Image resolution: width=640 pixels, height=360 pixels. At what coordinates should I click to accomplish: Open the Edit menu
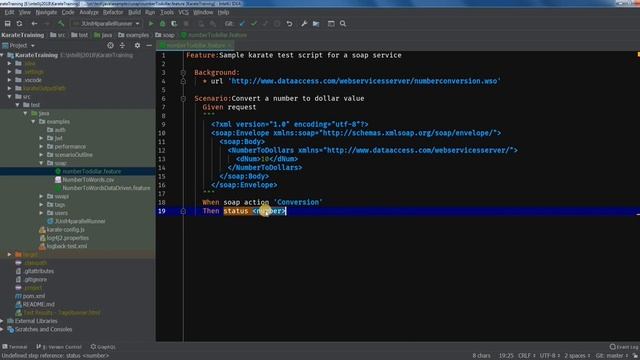click(x=9, y=12)
